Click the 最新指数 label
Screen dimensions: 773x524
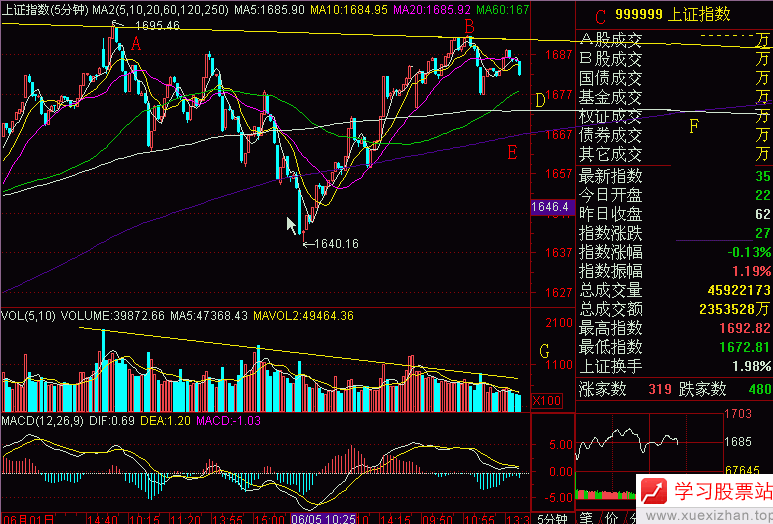(610, 175)
